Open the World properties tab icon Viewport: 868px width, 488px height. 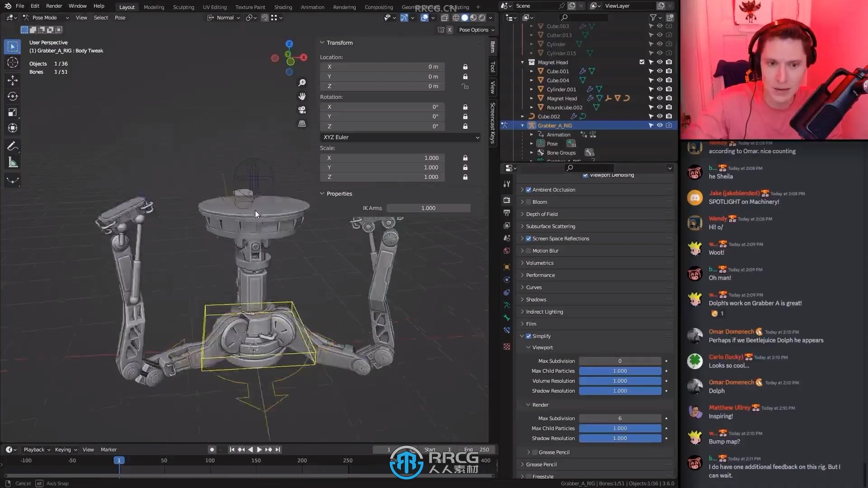click(507, 251)
